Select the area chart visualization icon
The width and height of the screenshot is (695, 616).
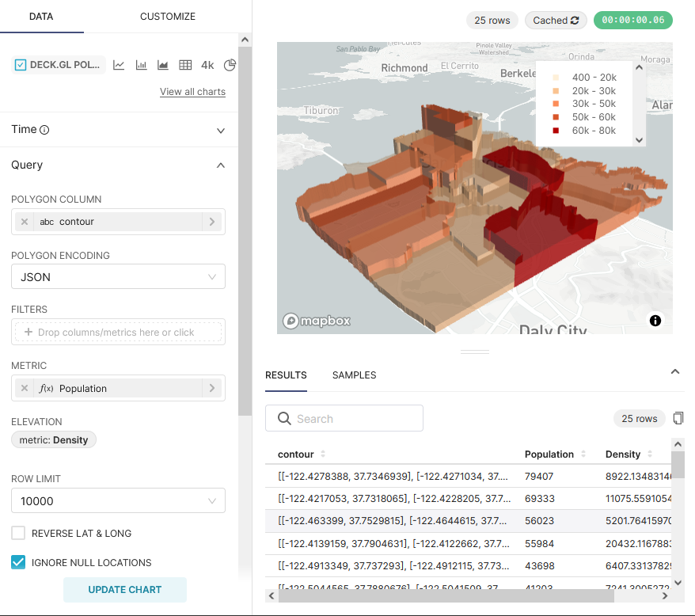pos(163,65)
